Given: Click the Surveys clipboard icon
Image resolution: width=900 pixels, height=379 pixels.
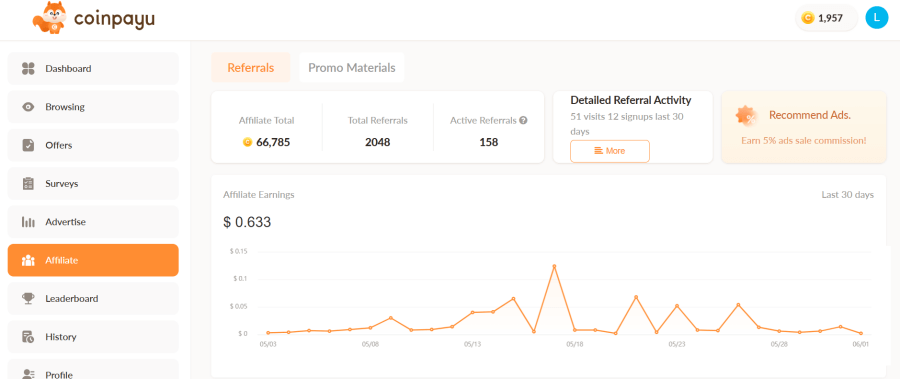Looking at the screenshot, I should [x=28, y=184].
